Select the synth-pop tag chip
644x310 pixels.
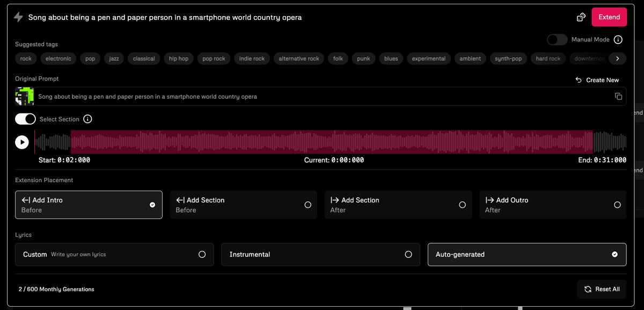508,59
